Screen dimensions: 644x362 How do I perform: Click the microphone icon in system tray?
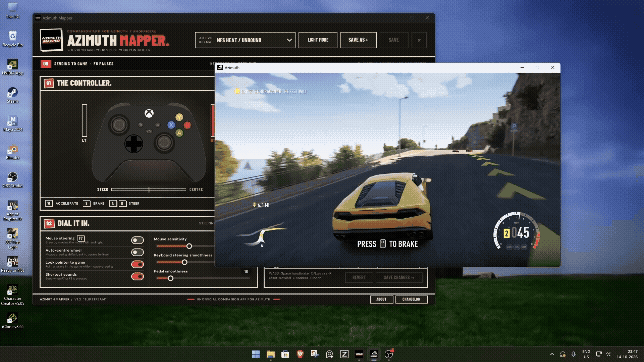coord(574,354)
